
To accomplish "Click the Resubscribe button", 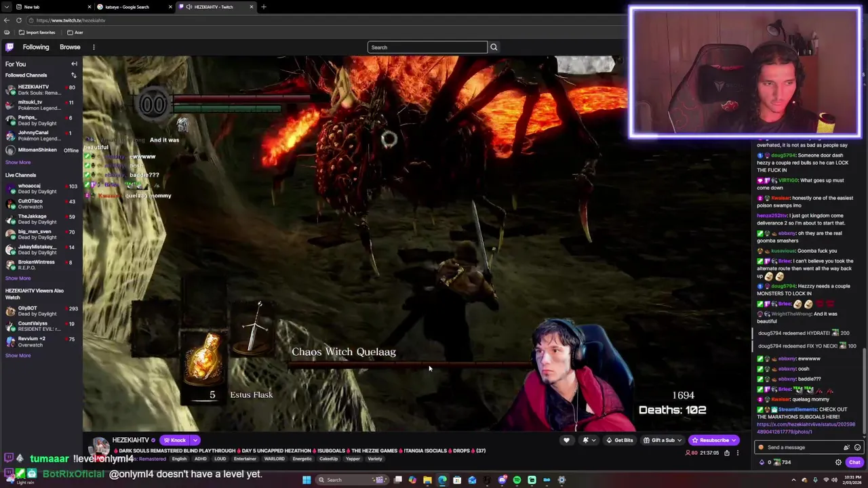I will click(714, 441).
